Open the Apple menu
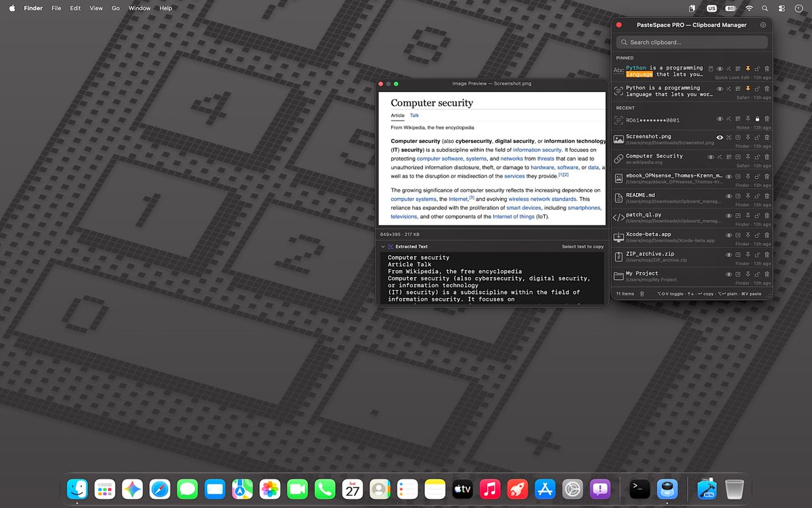 pos(11,8)
